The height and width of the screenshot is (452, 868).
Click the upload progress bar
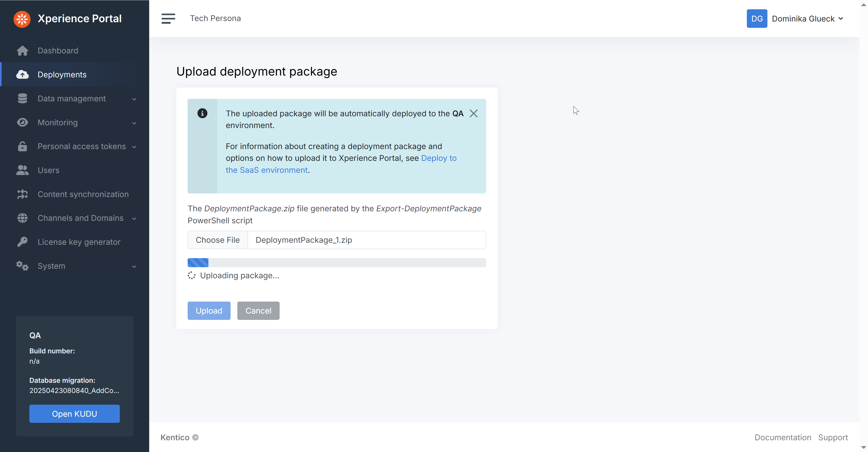pyautogui.click(x=336, y=262)
